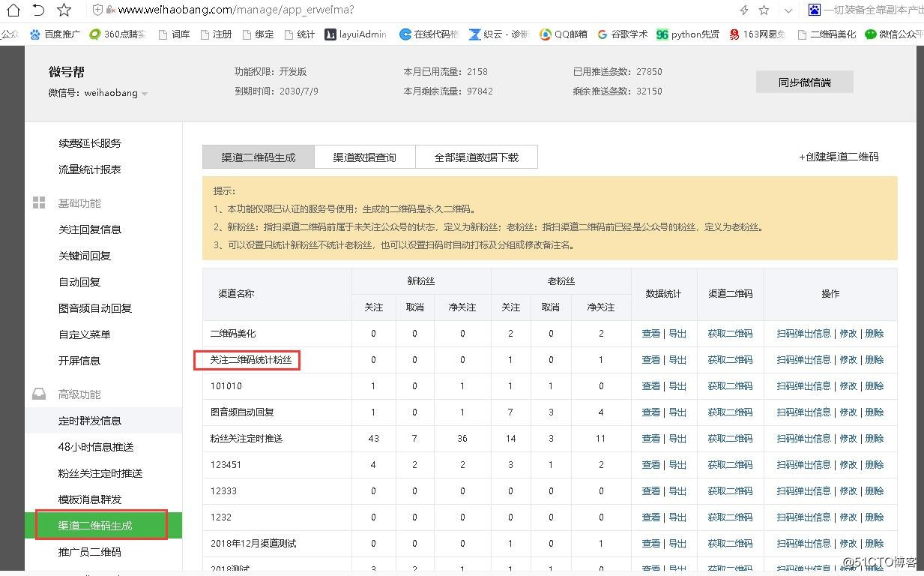Click 扫码弹出信息 for the 关注二维码统计粉丝 row
Viewport: 924px width, 576px height.
tap(804, 360)
